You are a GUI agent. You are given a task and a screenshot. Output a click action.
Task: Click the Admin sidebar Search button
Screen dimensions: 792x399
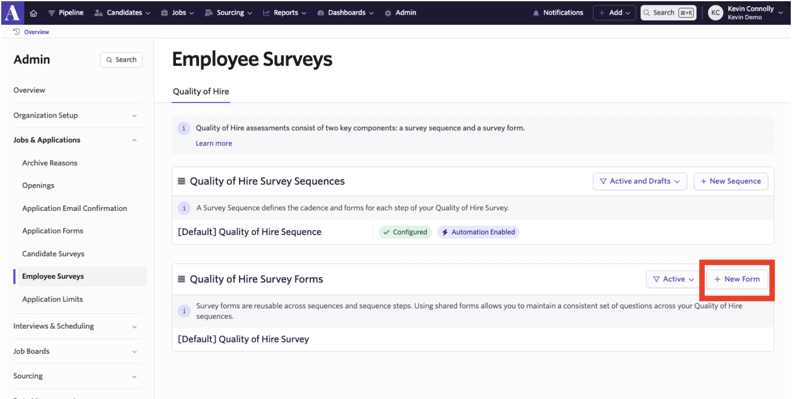click(x=121, y=60)
